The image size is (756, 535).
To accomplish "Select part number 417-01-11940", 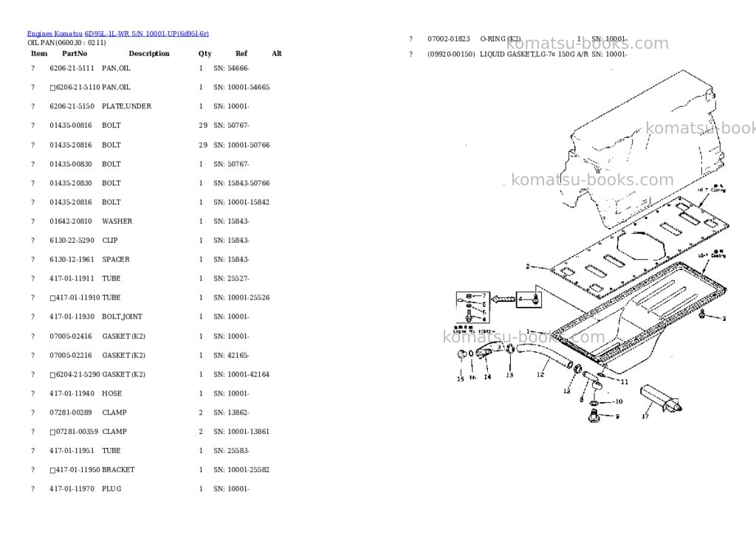I will pyautogui.click(x=72, y=393).
